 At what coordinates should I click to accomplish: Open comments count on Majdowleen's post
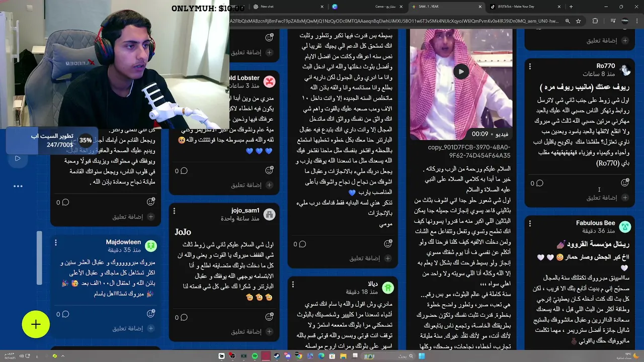[x=62, y=314]
